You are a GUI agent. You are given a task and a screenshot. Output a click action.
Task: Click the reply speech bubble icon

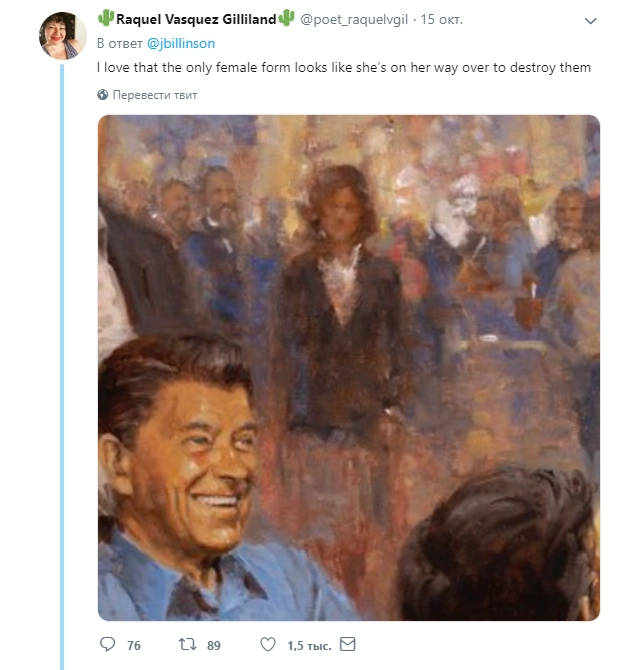point(107,645)
